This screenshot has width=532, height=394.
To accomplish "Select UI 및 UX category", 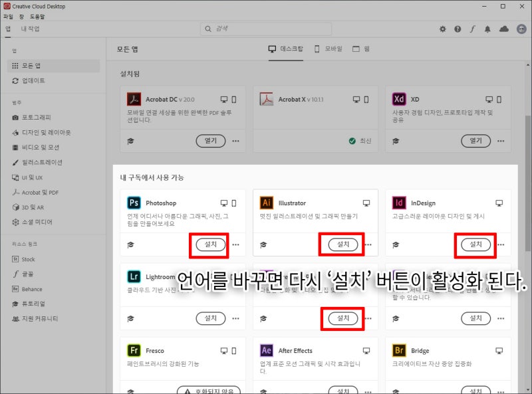I will (x=27, y=177).
